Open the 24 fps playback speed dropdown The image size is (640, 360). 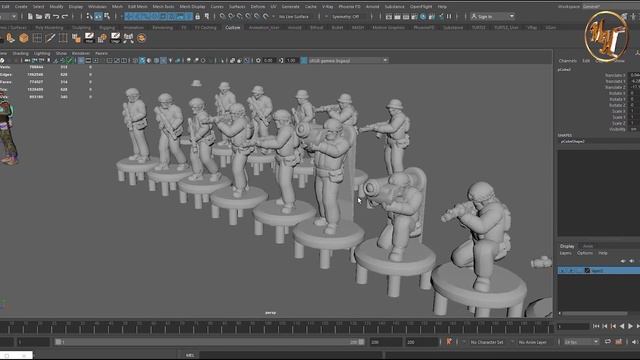pyautogui.click(x=581, y=342)
